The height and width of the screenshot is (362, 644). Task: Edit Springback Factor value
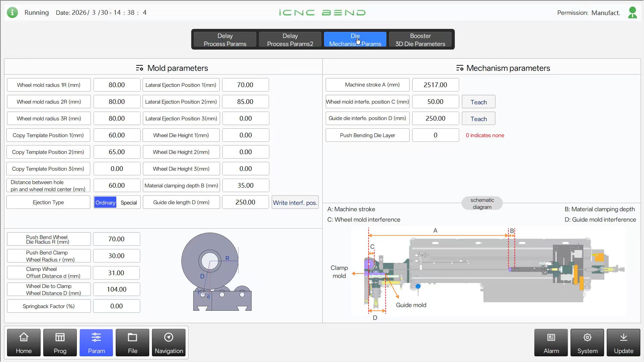pyautogui.click(x=117, y=306)
